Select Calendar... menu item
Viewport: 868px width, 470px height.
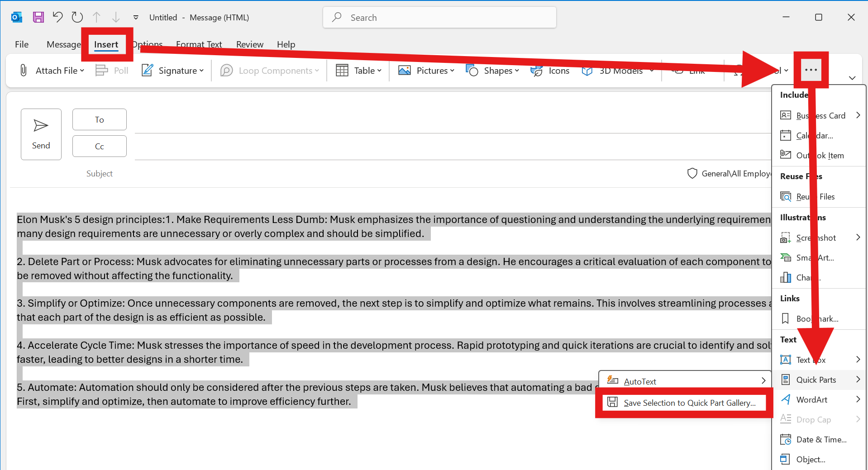pos(819,135)
